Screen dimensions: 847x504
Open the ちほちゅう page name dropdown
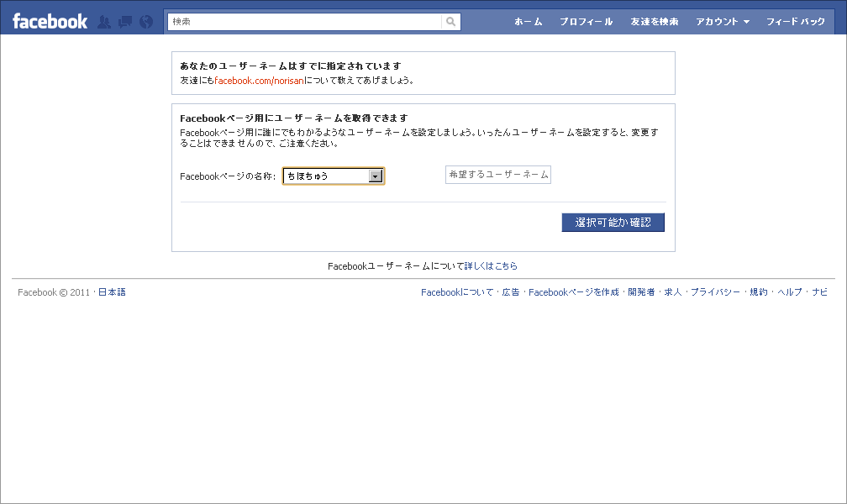click(x=334, y=176)
